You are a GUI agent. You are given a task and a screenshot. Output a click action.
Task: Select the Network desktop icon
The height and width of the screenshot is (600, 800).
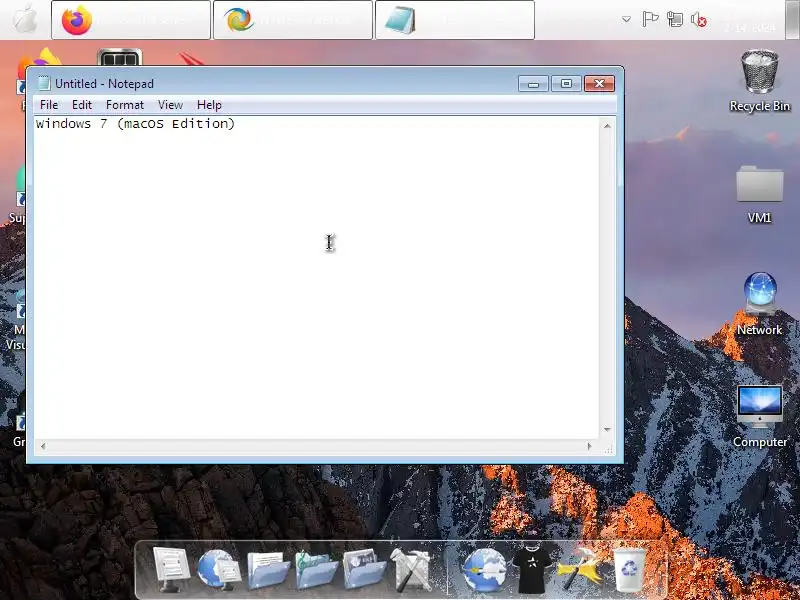(x=759, y=304)
